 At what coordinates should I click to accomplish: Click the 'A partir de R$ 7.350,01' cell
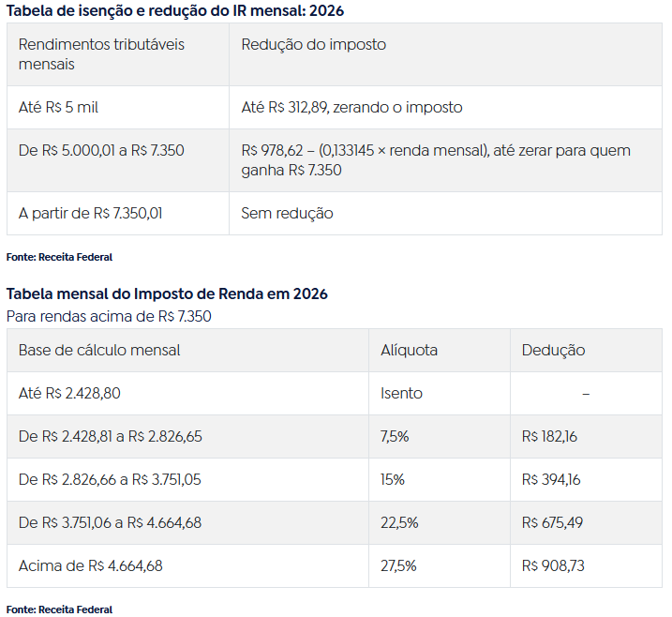[x=90, y=213]
